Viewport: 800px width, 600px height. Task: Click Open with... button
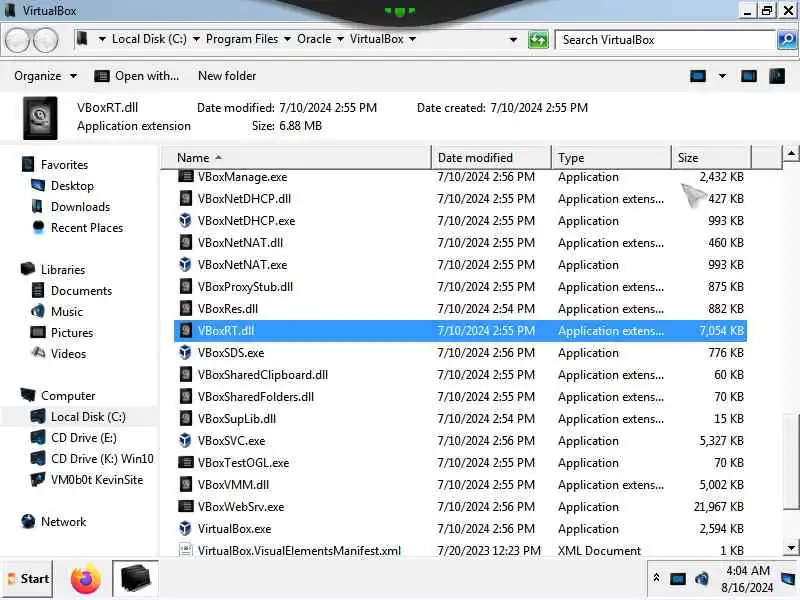coord(137,76)
